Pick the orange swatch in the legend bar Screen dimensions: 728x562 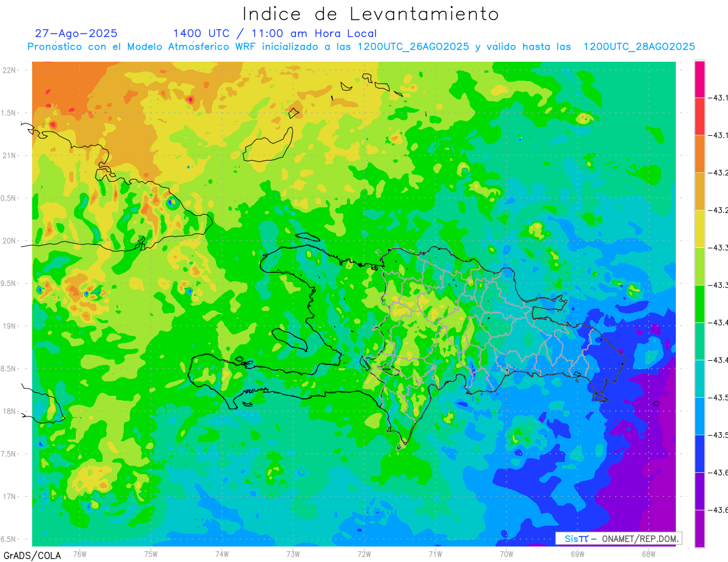(699, 154)
